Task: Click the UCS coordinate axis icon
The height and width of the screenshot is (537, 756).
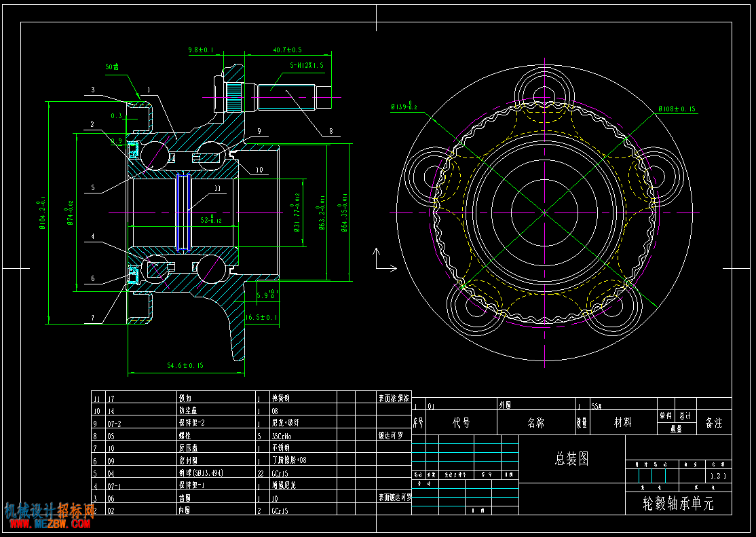Action: (385, 259)
